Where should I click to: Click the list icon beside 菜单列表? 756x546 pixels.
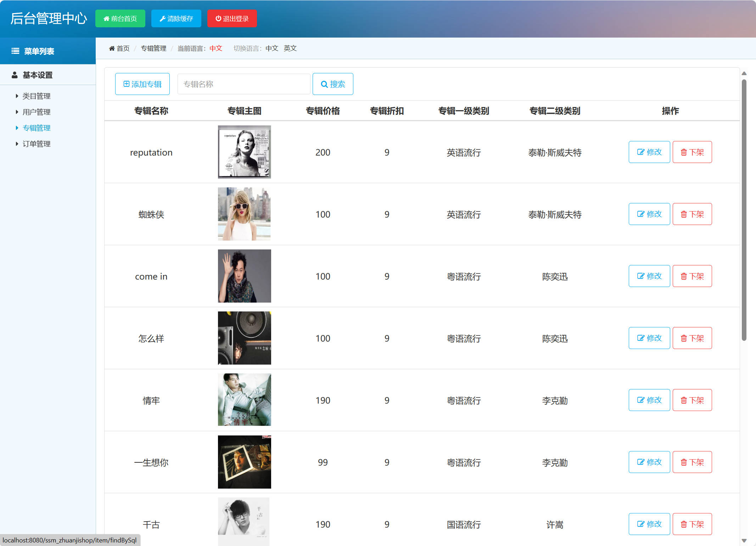(x=15, y=51)
